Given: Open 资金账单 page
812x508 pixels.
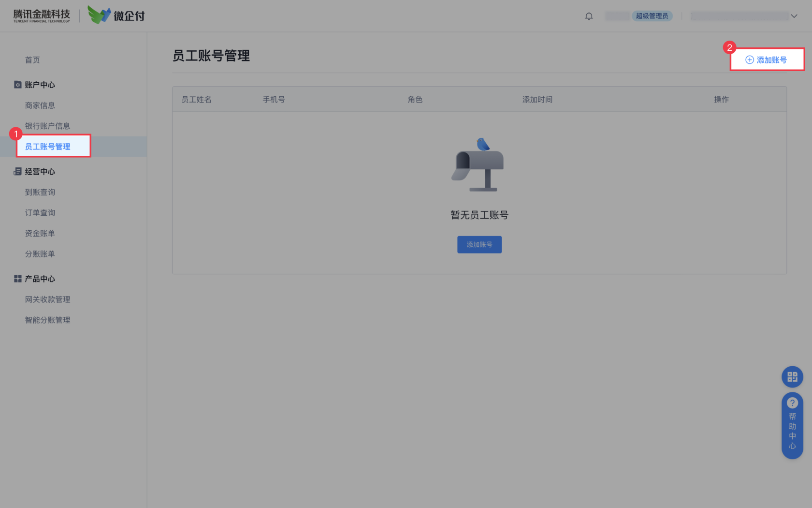Looking at the screenshot, I should pyautogui.click(x=40, y=233).
